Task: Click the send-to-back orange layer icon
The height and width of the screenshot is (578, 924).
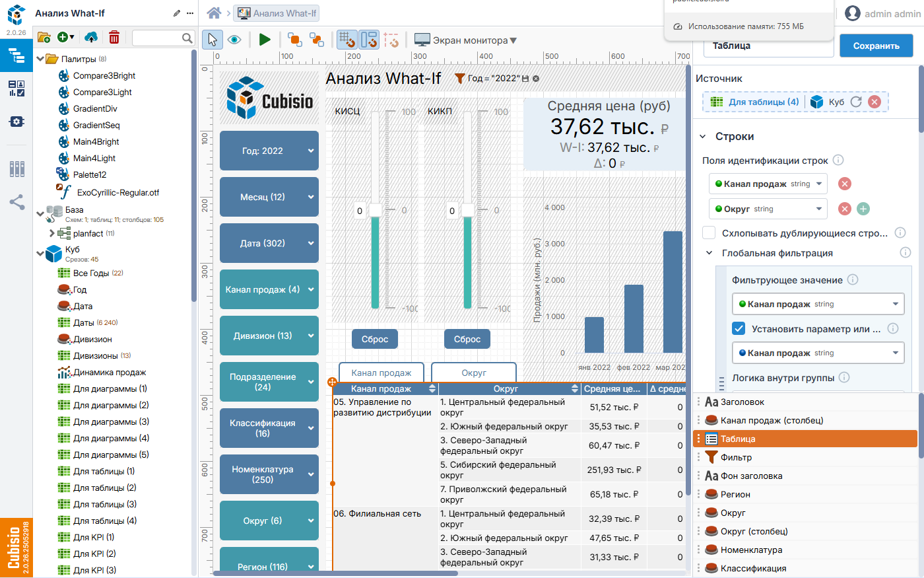Action: click(x=317, y=40)
